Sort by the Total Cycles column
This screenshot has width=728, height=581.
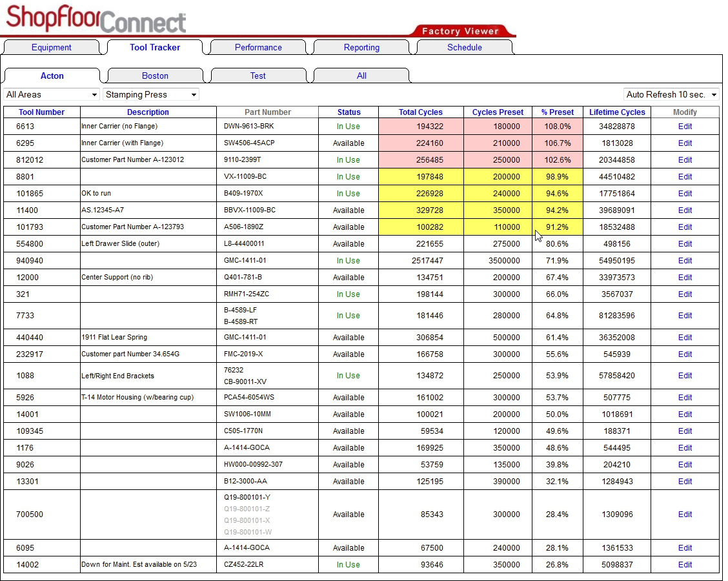pyautogui.click(x=420, y=112)
